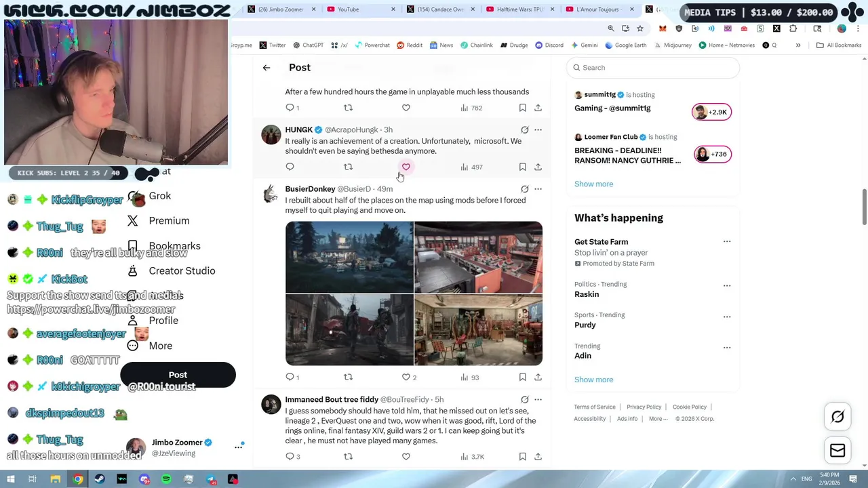This screenshot has width=868, height=488.
Task: Open more options for Adin trend
Action: click(727, 348)
